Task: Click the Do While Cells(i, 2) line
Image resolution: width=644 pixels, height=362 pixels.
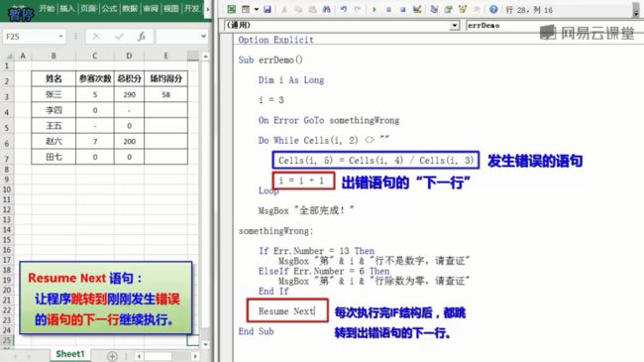Action: 324,140
